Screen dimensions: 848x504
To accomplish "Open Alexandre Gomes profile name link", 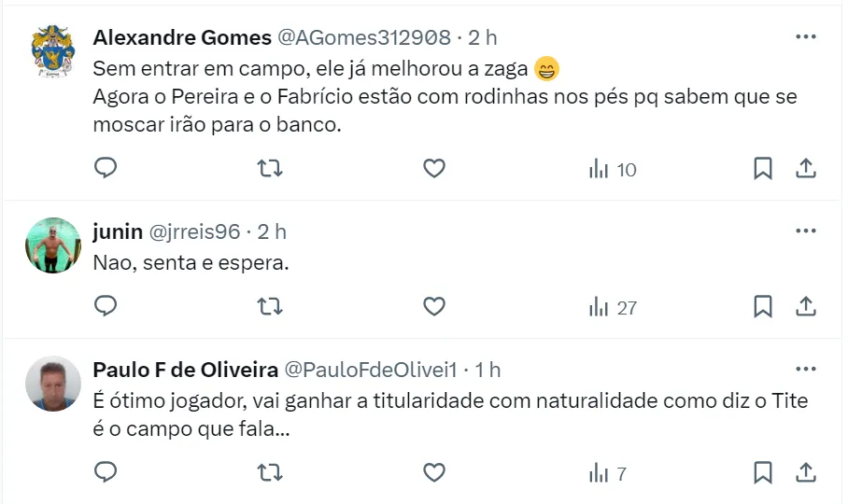I will coord(180,37).
